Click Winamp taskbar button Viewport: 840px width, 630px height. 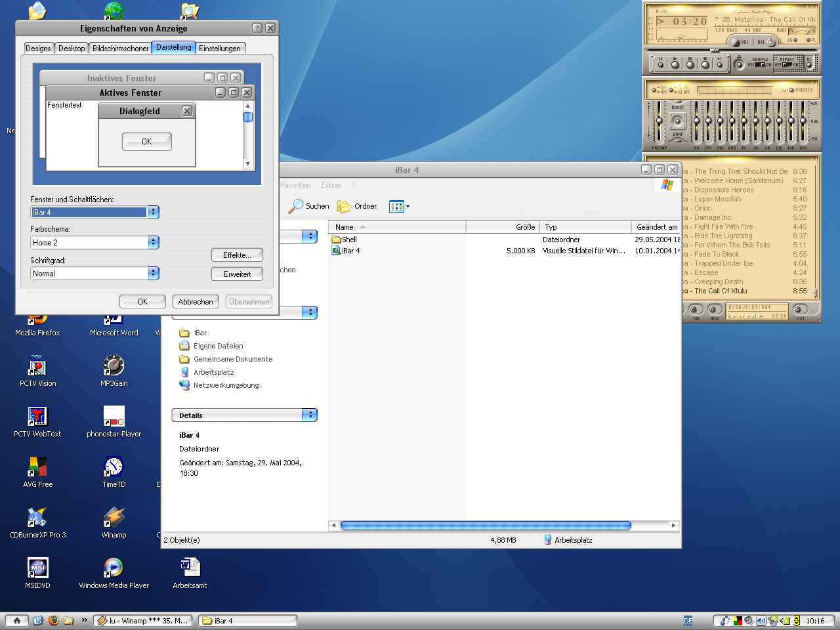142,621
